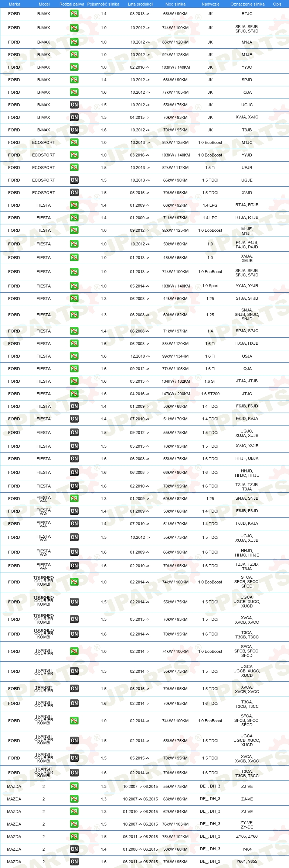The height and width of the screenshot is (868, 289).
Task: Click the Marka column header
Action: coord(14,4)
